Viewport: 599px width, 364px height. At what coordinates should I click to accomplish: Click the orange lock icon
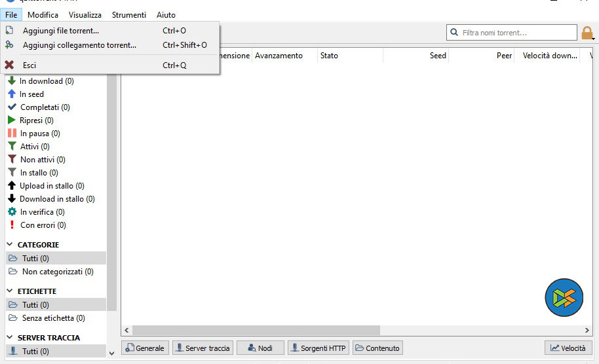point(587,33)
